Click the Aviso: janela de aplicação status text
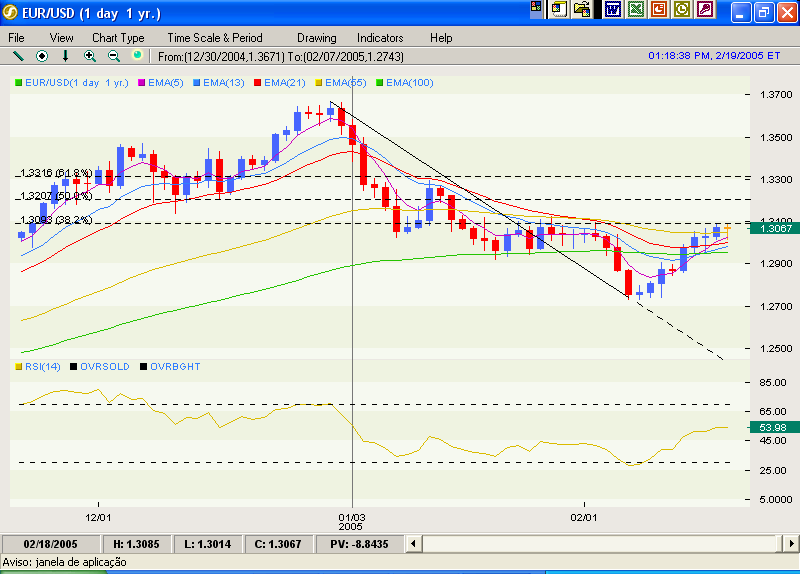Viewport: 800px width, 574px height. coord(64,562)
